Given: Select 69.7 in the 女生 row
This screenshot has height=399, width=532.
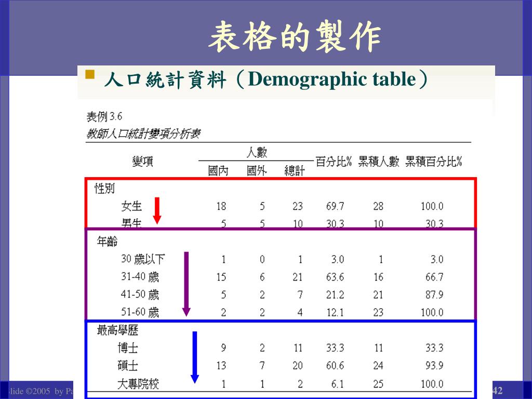Looking at the screenshot, I should [x=335, y=206].
